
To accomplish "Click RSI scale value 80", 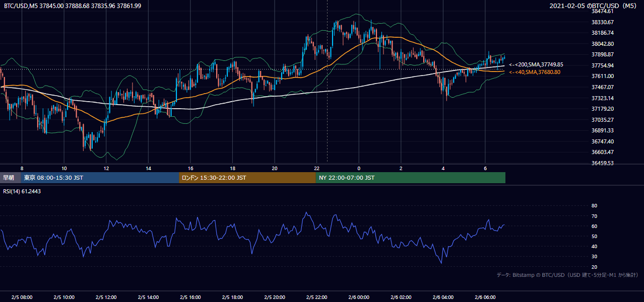I will coord(594,206).
